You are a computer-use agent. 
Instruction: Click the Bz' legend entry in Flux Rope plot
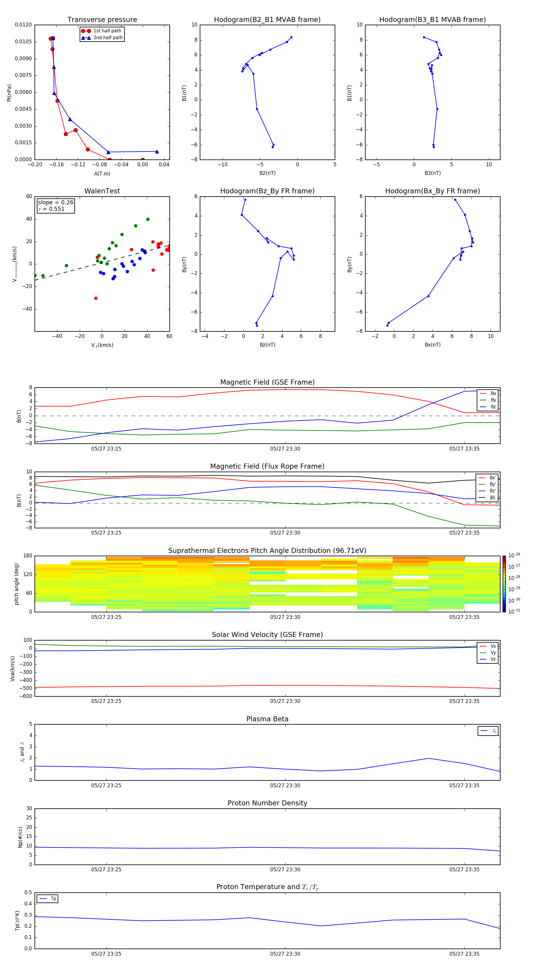point(487,491)
